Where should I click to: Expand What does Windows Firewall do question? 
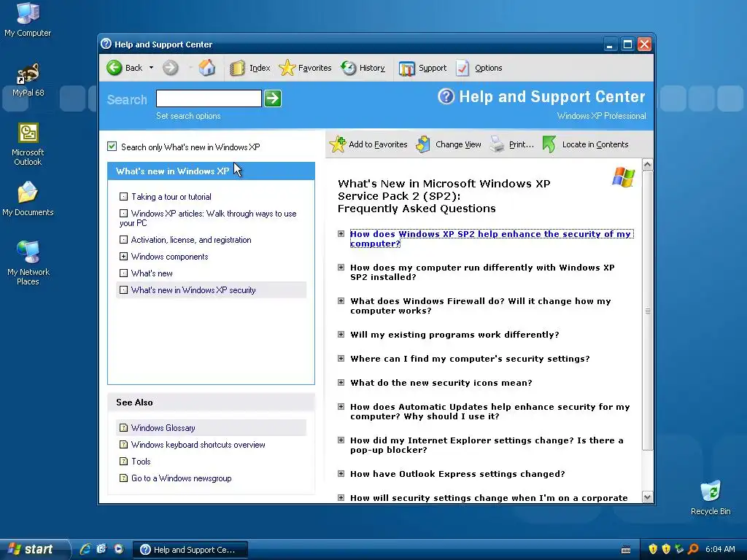coord(341,301)
